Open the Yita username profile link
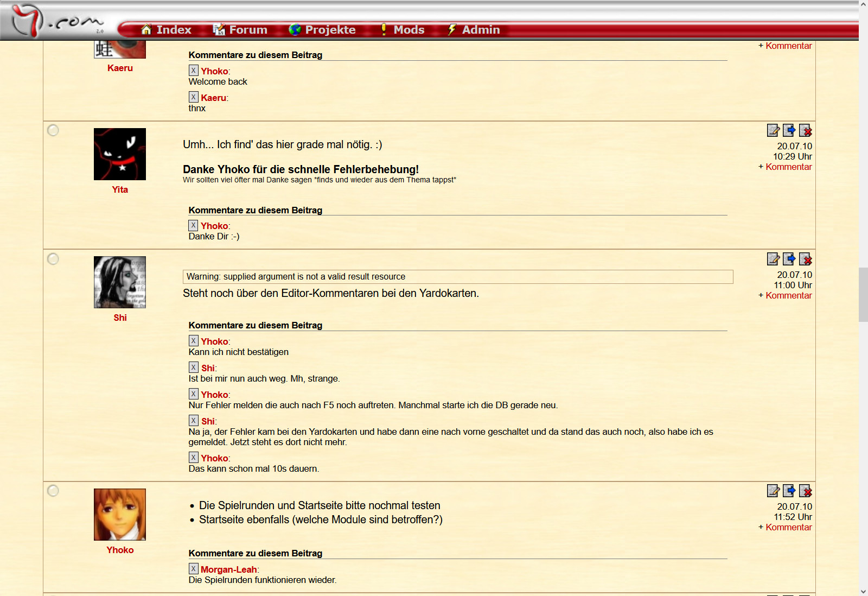This screenshot has height=596, width=868. click(120, 189)
